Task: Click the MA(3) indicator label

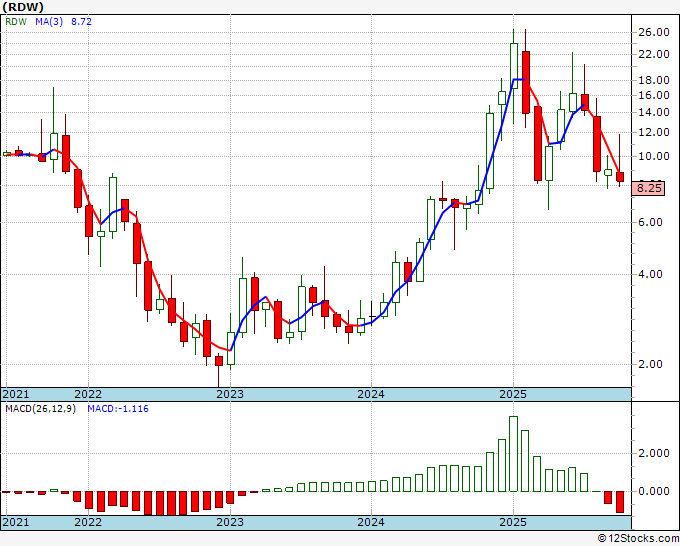Action: click(x=49, y=22)
